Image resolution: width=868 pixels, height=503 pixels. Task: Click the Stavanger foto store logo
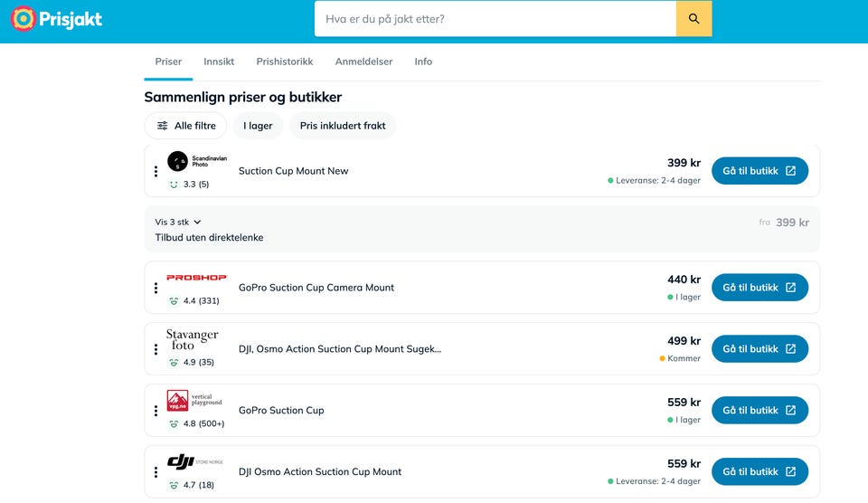pos(192,339)
